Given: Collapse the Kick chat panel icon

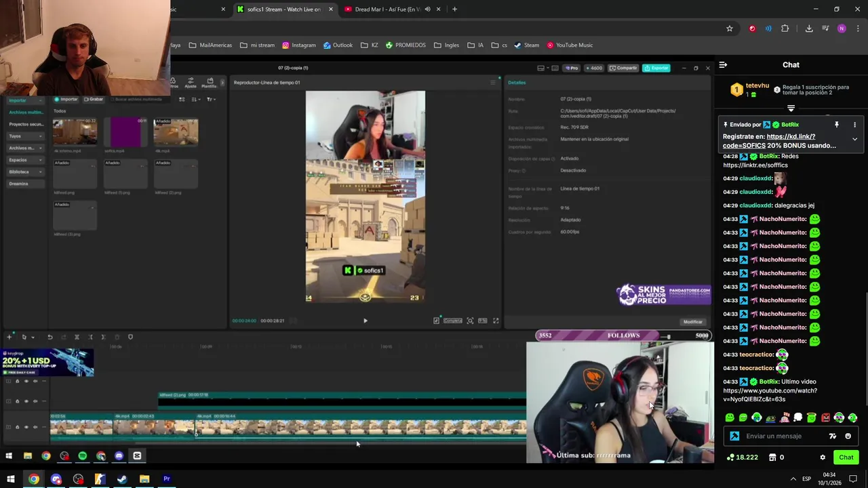Looking at the screenshot, I should 723,65.
